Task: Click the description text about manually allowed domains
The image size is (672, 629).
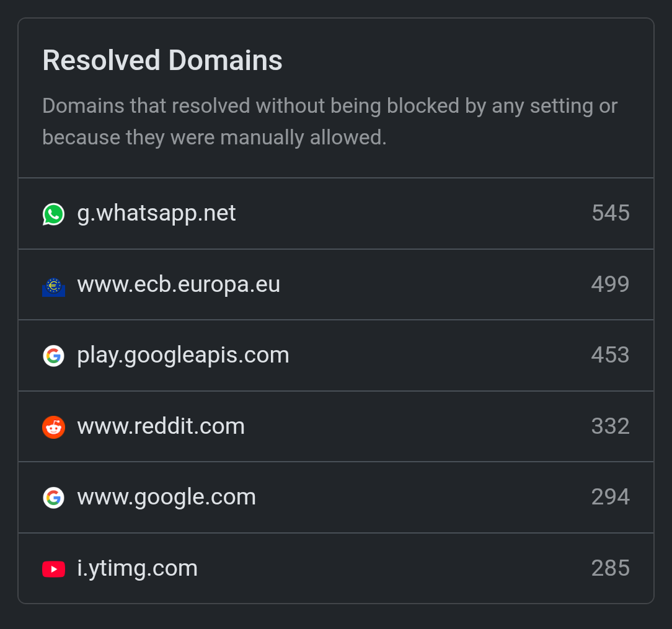Action: 330,121
